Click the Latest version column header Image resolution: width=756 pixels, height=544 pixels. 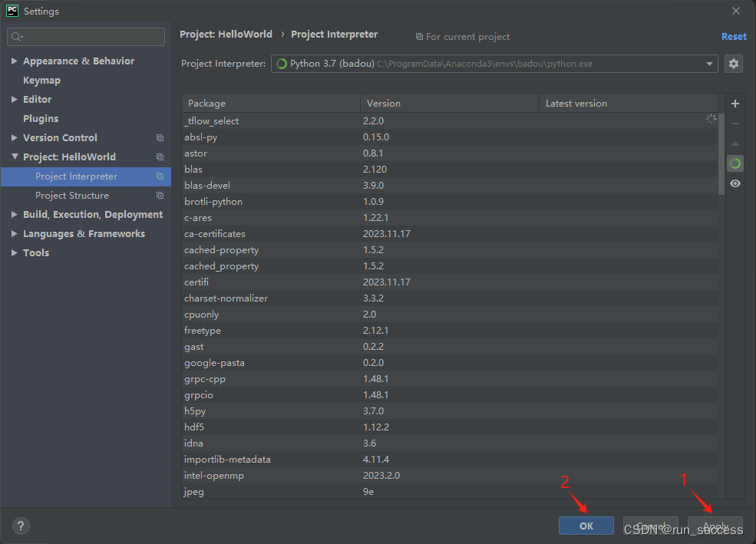pos(629,103)
